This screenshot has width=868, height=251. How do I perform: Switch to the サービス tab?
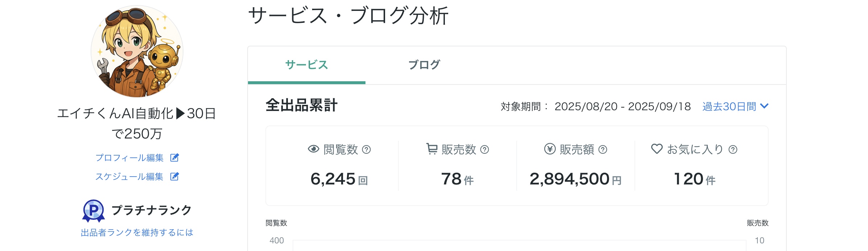[306, 65]
